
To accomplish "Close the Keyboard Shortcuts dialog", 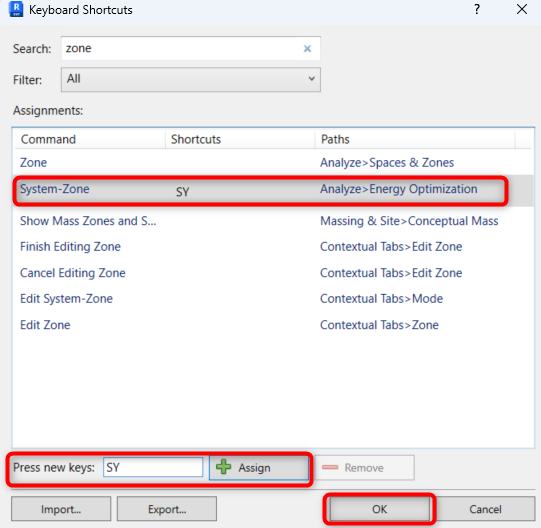I will 522,9.
